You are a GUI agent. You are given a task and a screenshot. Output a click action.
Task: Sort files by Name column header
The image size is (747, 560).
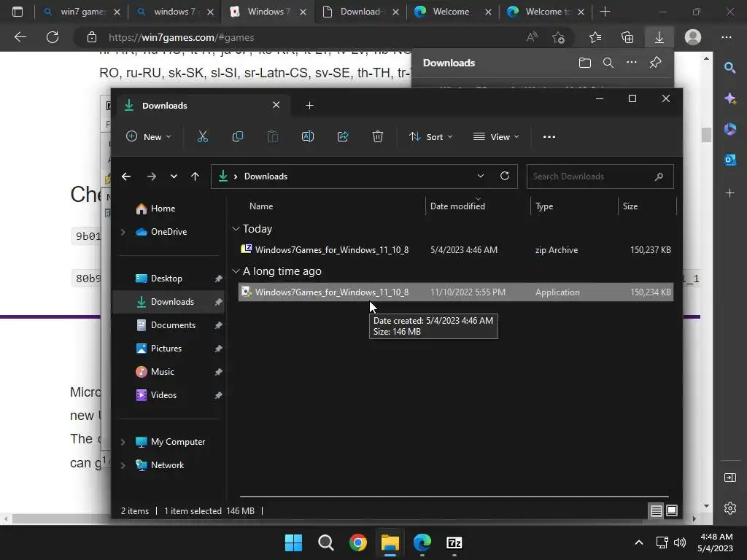tap(261, 206)
